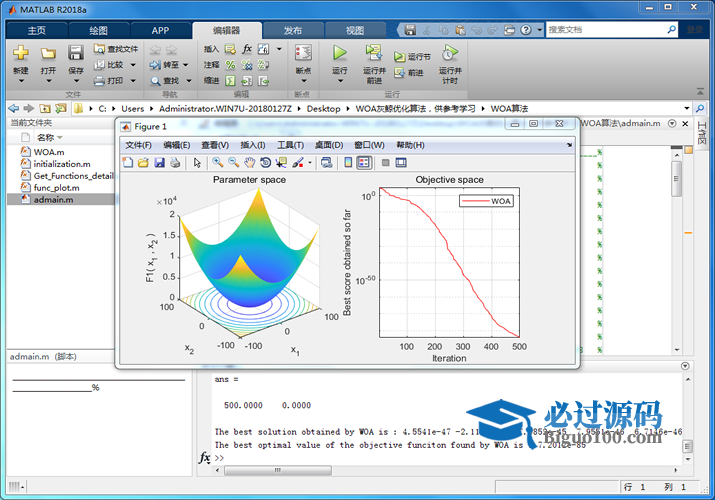Toggle Rotate 3D tool in Figure 1
This screenshot has width=715, height=500.
[x=265, y=163]
